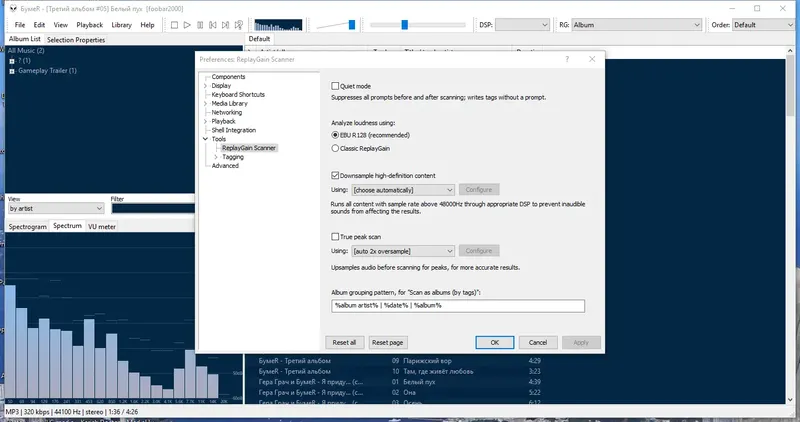Switch to Album List tab
The height and width of the screenshot is (422, 800).
pos(24,39)
